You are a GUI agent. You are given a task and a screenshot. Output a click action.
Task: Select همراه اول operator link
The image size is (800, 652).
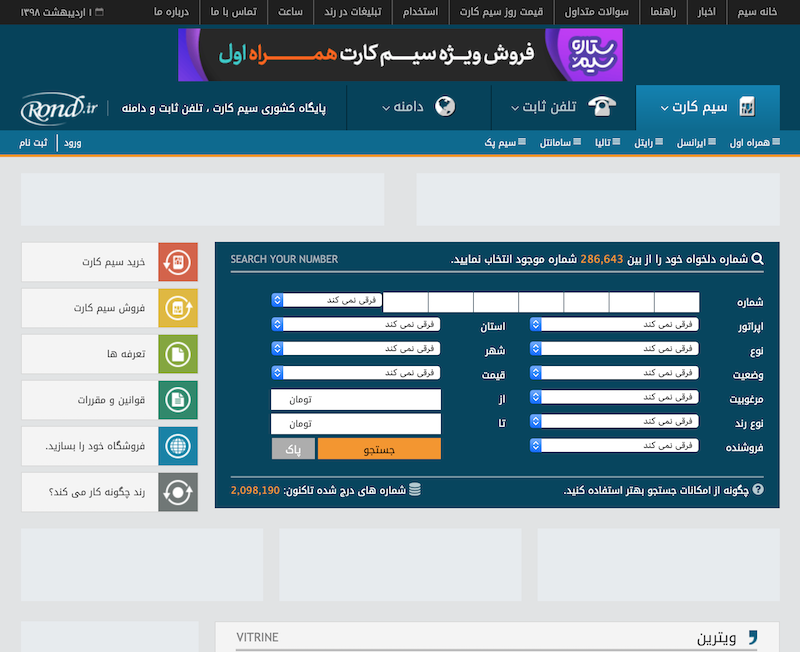755,142
